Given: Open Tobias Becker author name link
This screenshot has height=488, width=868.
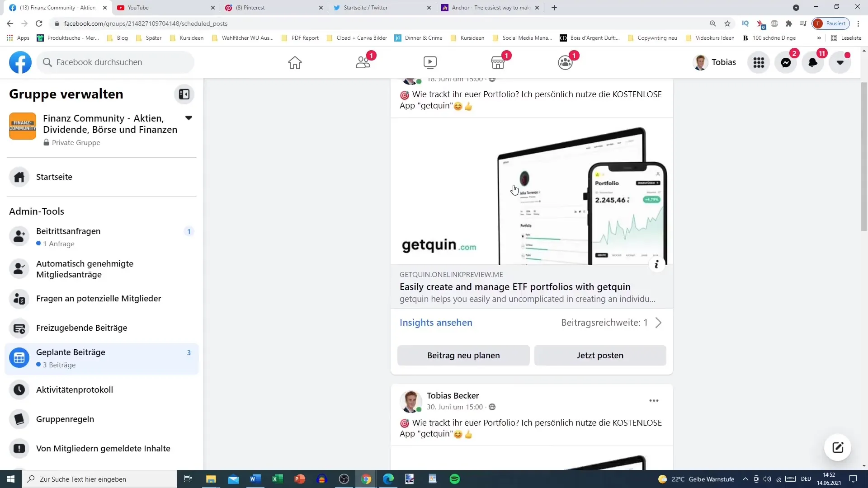Looking at the screenshot, I should 453,395.
